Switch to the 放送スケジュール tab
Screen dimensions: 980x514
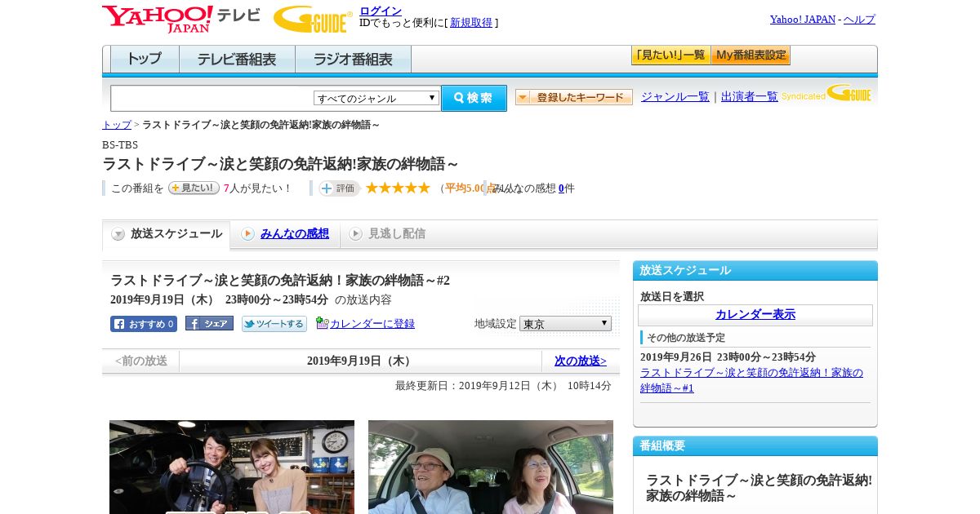(x=167, y=234)
